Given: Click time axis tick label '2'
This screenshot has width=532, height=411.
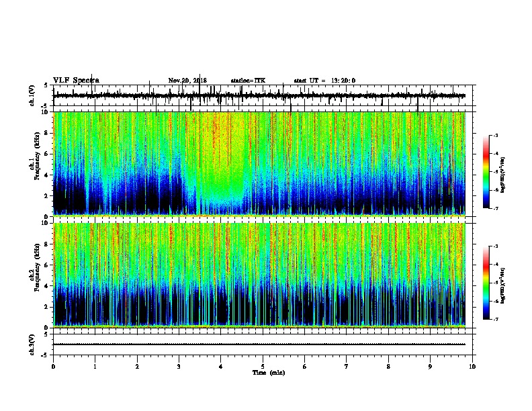Looking at the screenshot, I should click(137, 366).
